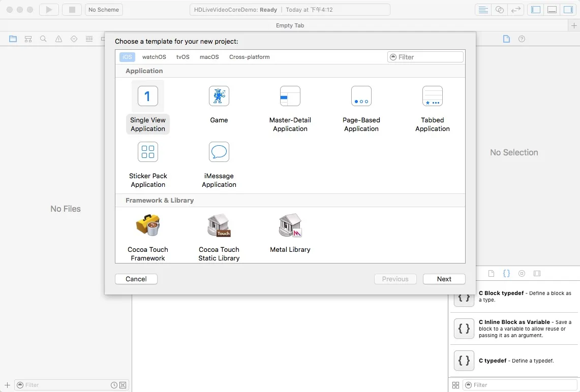Show the Media library
The height and width of the screenshot is (392, 580).
pyautogui.click(x=537, y=273)
